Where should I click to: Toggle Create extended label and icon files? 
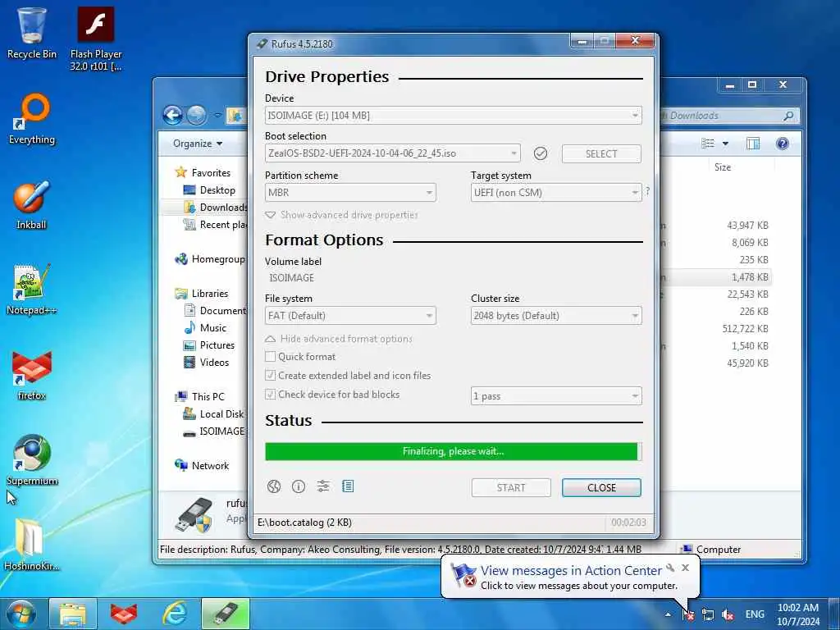click(x=271, y=376)
